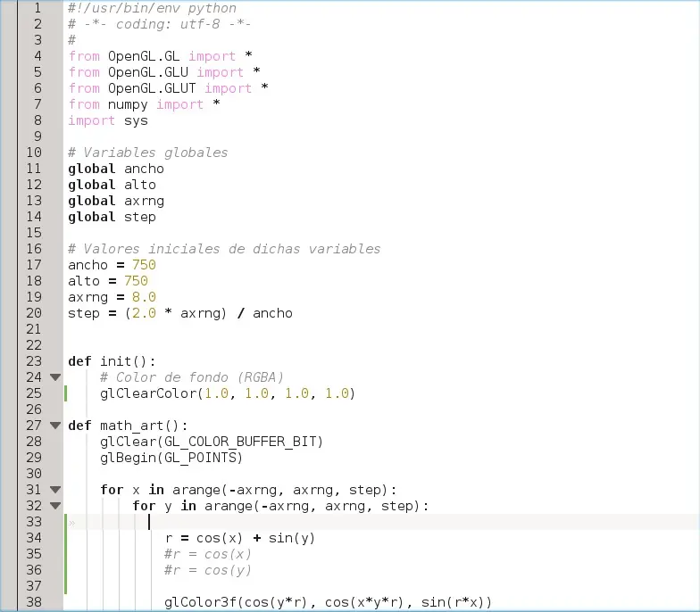
Task: Click 'init():' in the function definition
Action: click(128, 361)
